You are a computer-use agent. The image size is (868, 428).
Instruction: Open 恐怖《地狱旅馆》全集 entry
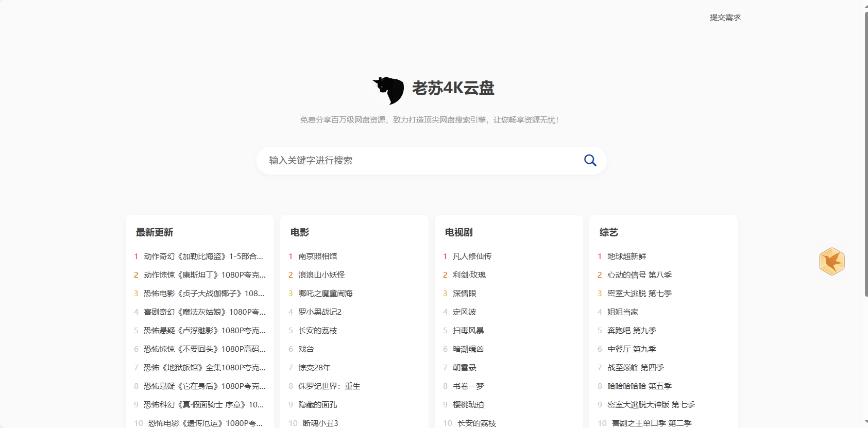coord(205,367)
